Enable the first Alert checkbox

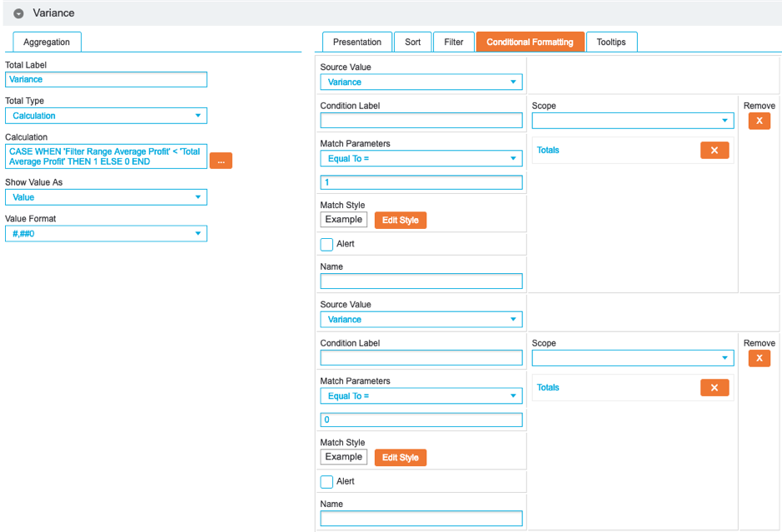click(x=326, y=245)
